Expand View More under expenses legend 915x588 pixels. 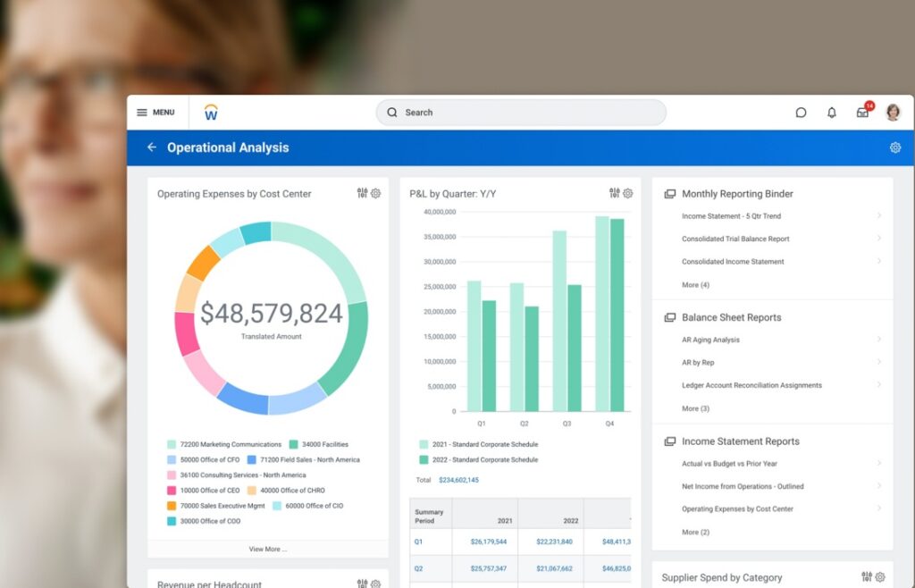(268, 549)
